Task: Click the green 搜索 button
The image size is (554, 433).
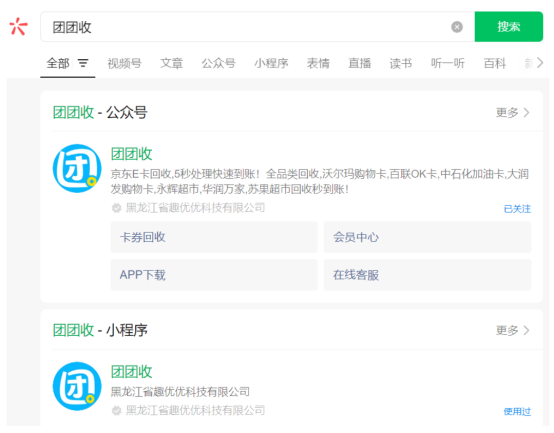Action: point(509,26)
